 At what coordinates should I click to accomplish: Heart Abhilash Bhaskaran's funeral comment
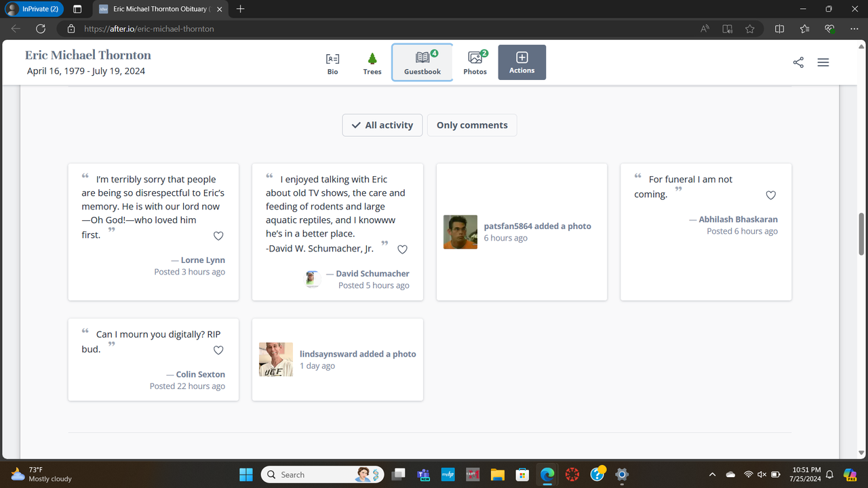tap(770, 195)
